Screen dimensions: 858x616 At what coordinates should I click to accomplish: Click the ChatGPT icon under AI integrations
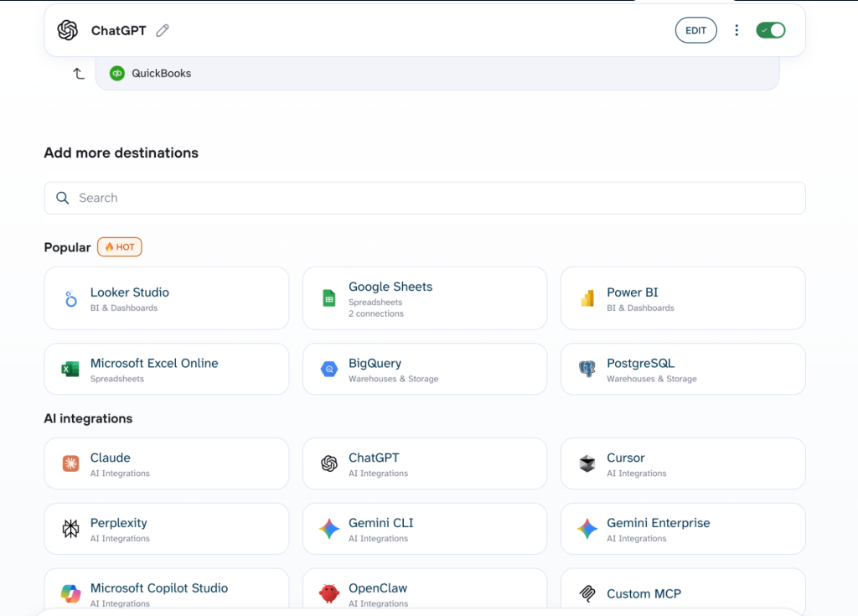[x=328, y=463]
